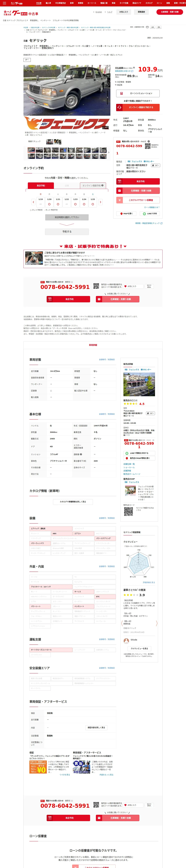
Task: Click the help icon beside 過給器 spec
Action: (x=81, y=454)
